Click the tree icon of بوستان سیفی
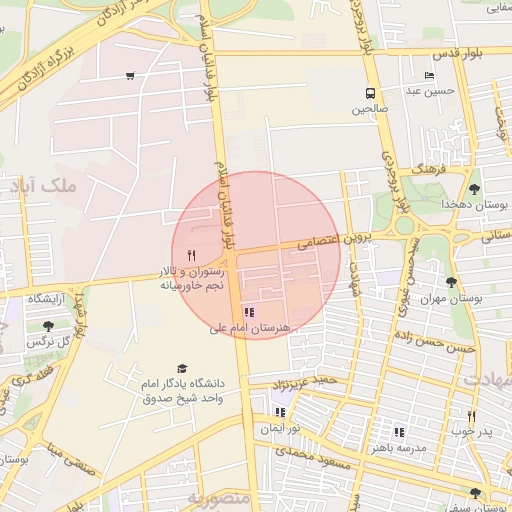This screenshot has height=512, width=512. [475, 493]
